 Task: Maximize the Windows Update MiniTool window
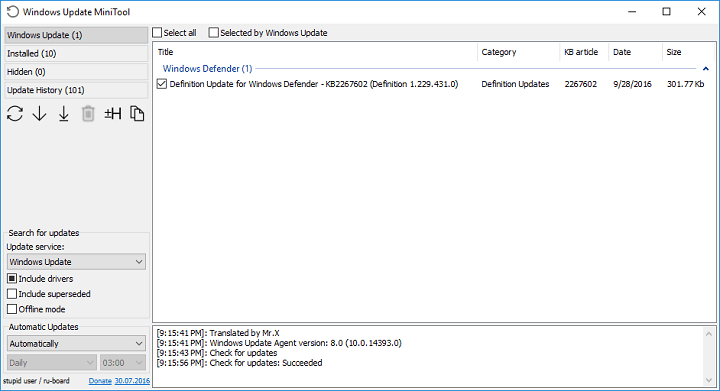(x=666, y=12)
